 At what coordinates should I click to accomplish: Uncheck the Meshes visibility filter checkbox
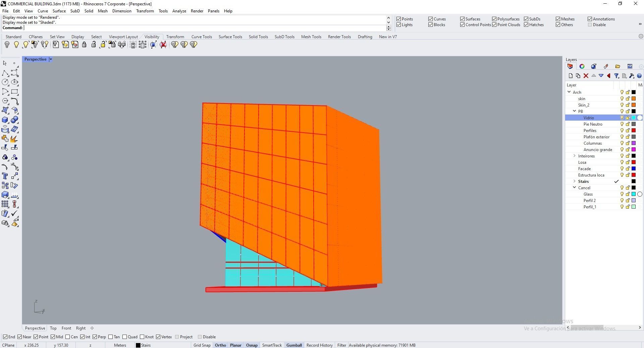(558, 19)
